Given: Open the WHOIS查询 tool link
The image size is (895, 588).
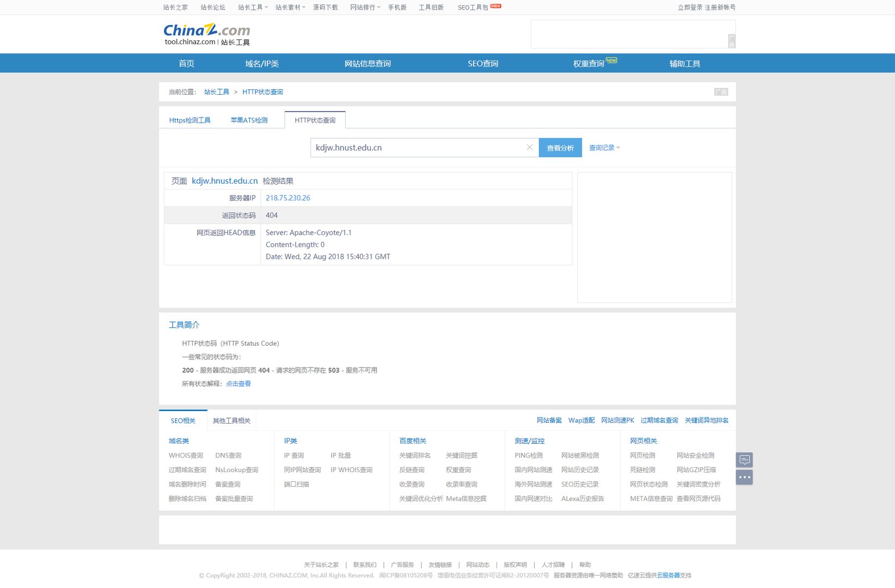Looking at the screenshot, I should click(x=186, y=456).
